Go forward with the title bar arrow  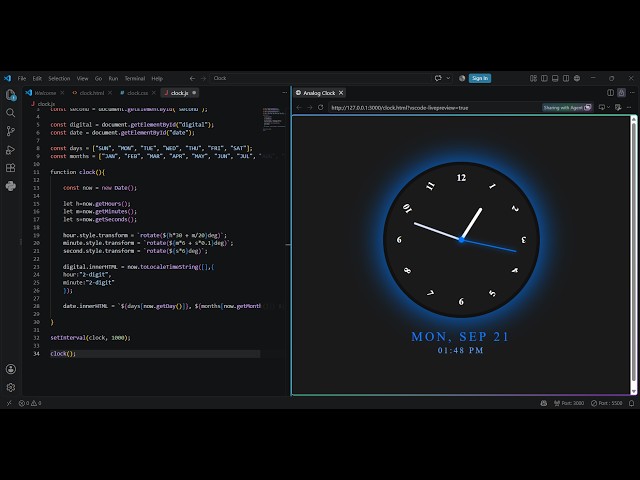(203, 78)
